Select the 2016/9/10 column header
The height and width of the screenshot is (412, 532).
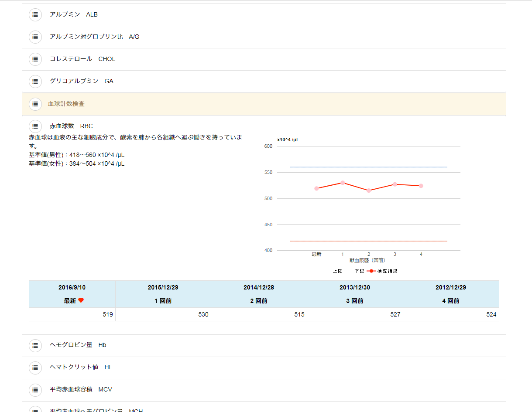[72, 288]
